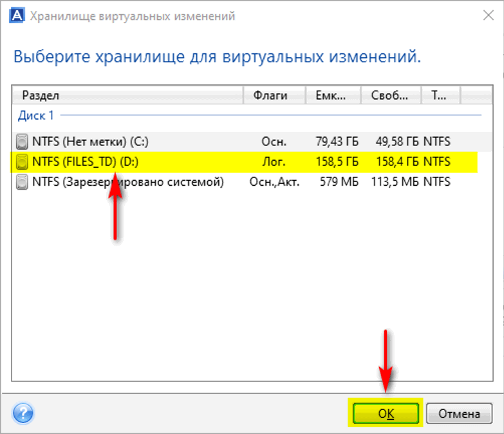Sort by the Т... column header
This screenshot has width=504, height=434.
coord(440,95)
